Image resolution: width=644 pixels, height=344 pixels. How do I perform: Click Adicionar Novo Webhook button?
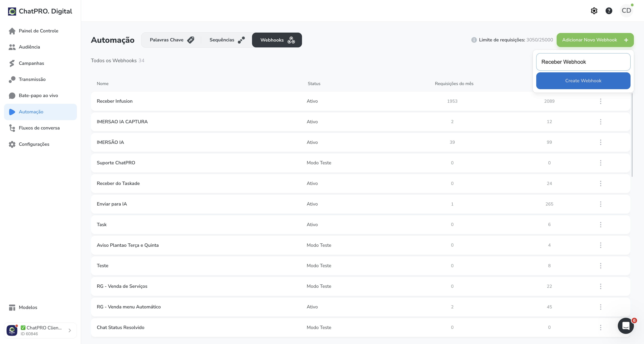(x=595, y=40)
